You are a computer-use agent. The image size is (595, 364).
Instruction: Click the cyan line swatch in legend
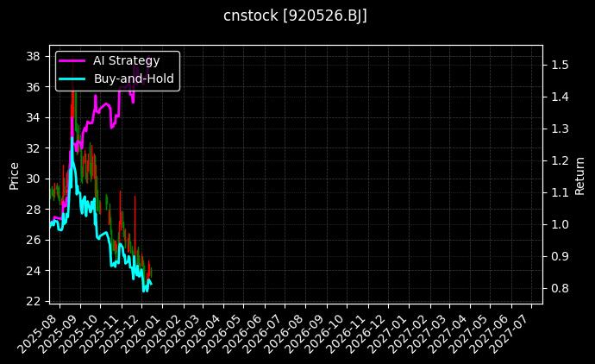pos(71,78)
